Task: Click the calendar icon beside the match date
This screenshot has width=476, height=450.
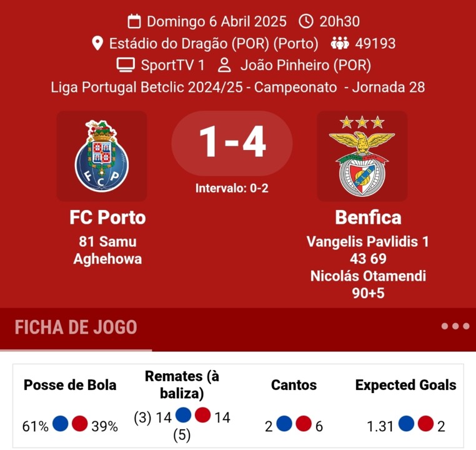Action: point(134,22)
